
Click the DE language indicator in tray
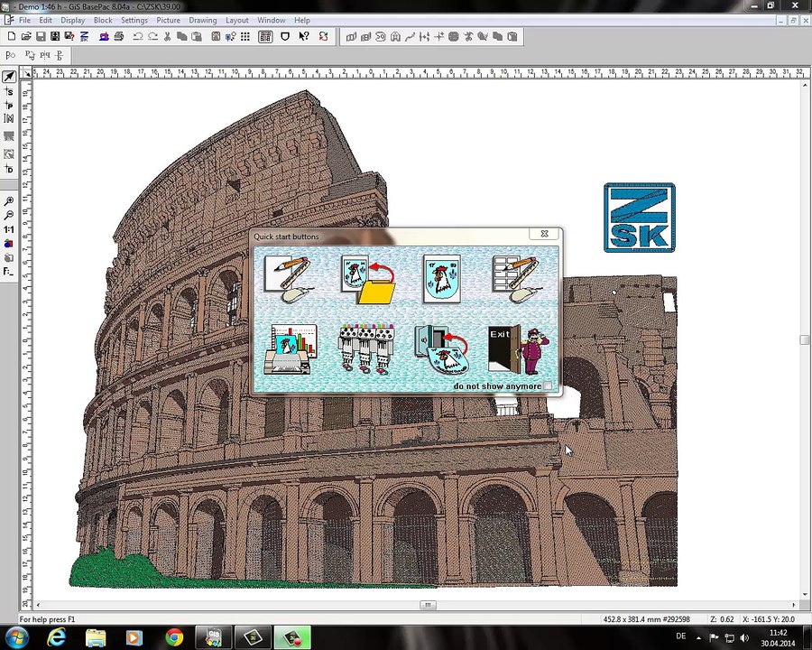tap(681, 636)
